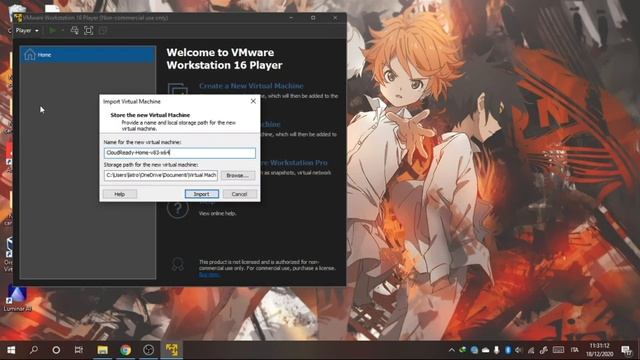Open Google Chrome from the taskbar
640x360 pixels.
[x=126, y=350]
